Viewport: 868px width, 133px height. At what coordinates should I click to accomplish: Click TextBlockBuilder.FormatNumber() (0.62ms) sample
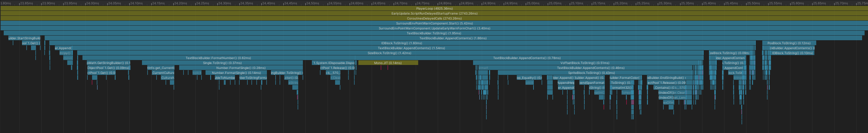coord(218,58)
